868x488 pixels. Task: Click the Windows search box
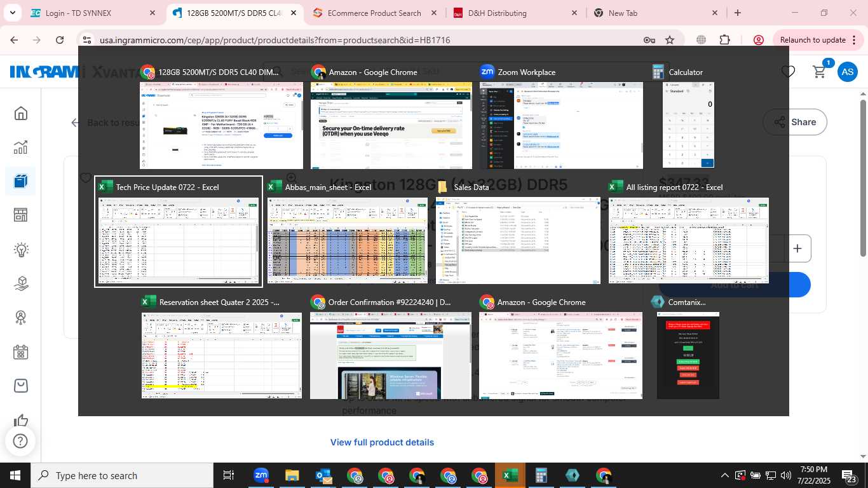pyautogui.click(x=122, y=475)
